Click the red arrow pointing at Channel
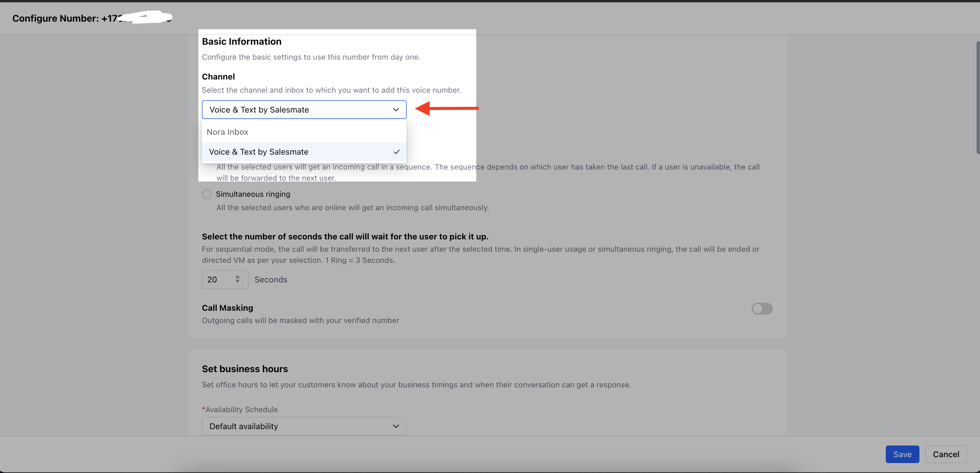 click(x=446, y=108)
